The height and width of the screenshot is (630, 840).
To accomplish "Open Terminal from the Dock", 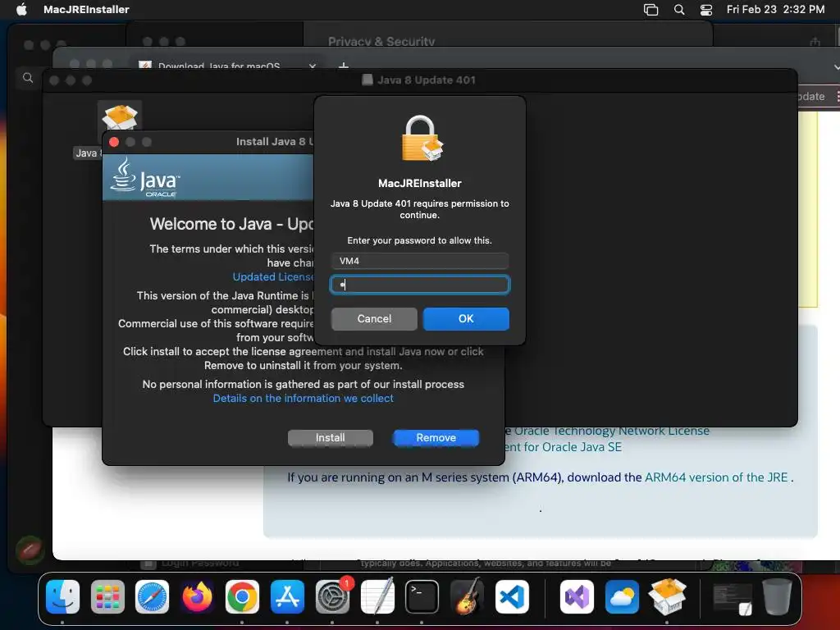I will point(422,596).
